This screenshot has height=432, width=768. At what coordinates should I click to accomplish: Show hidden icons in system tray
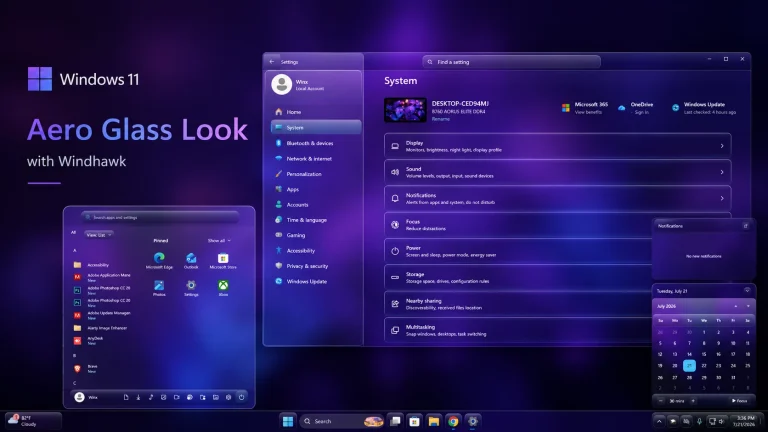(659, 421)
